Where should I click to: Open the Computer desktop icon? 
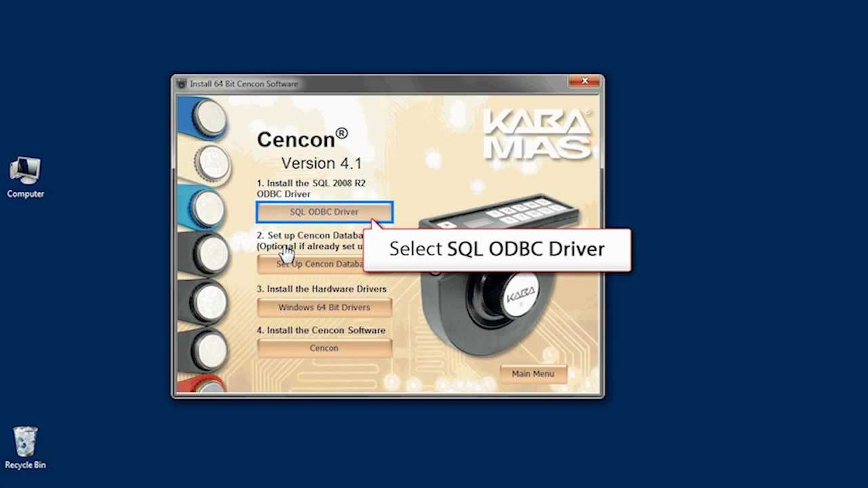point(25,178)
